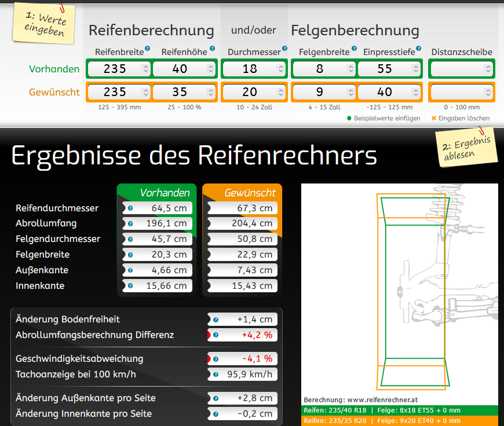504x426 pixels.
Task: Click the help icon next to Reifenbreite
Action: pyautogui.click(x=148, y=49)
